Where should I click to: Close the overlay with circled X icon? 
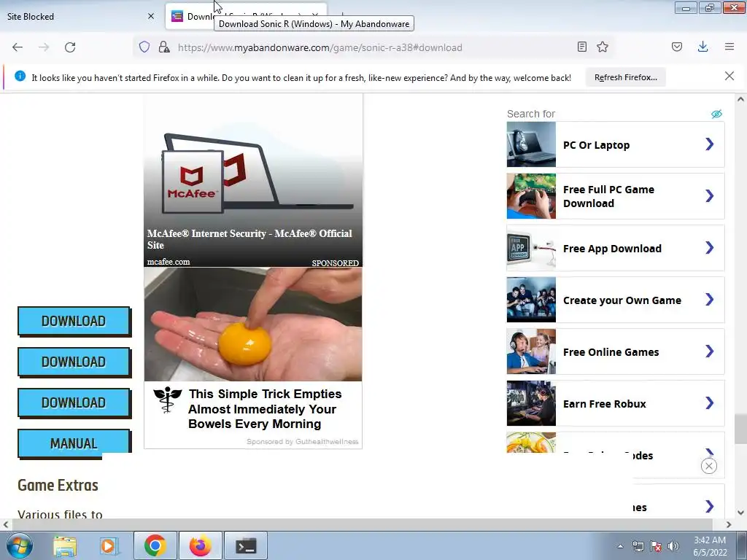click(x=709, y=466)
